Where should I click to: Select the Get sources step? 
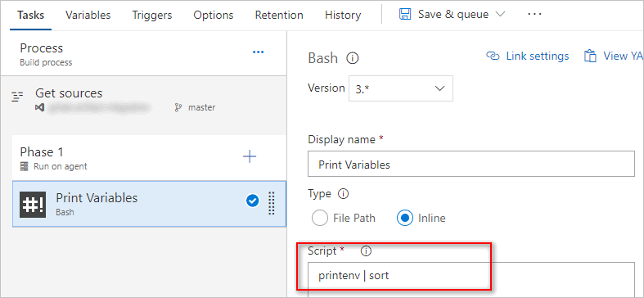(x=144, y=100)
